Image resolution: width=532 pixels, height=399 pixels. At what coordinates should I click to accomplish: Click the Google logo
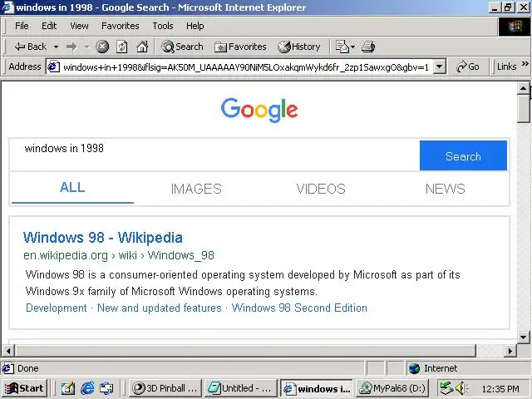click(259, 110)
